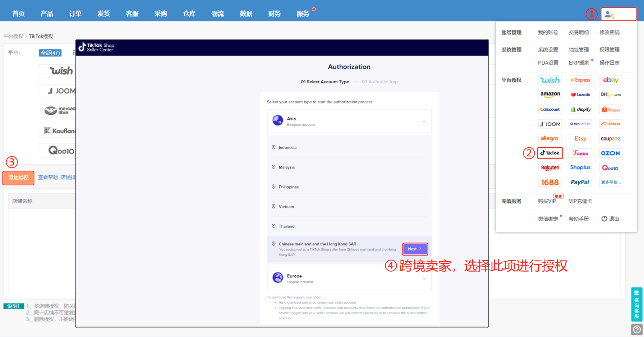Select the Malaysia region option

point(286,167)
